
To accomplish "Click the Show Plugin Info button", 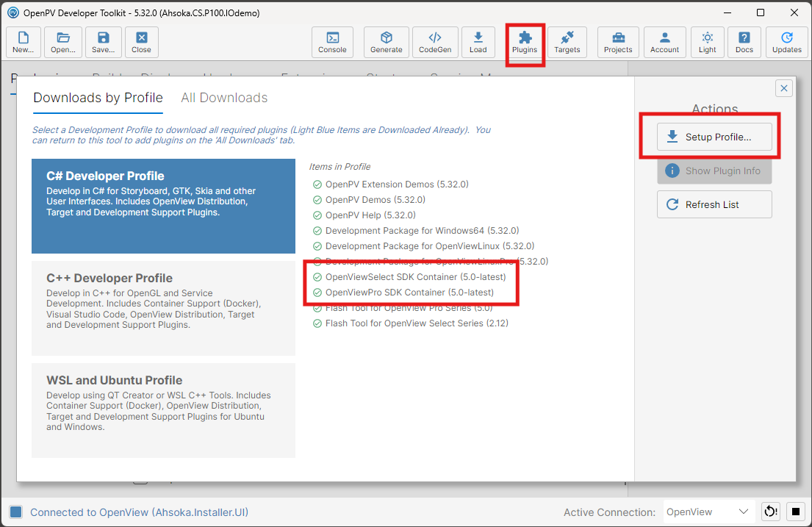I will tap(715, 171).
